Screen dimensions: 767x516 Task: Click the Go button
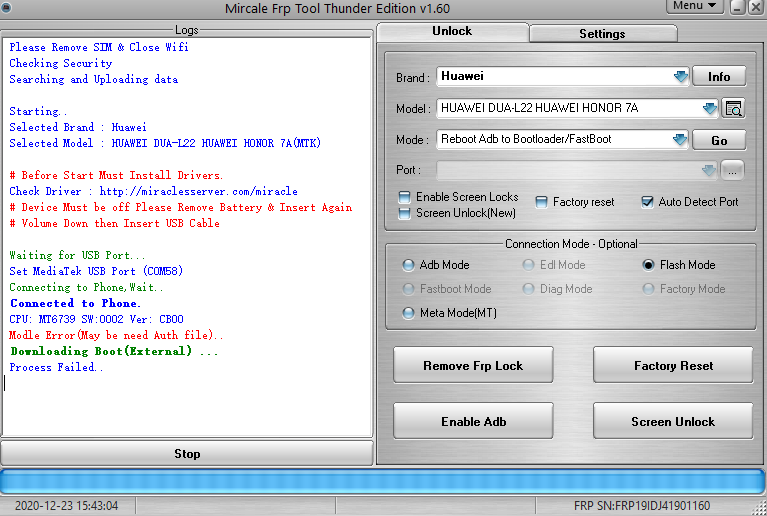coord(719,140)
